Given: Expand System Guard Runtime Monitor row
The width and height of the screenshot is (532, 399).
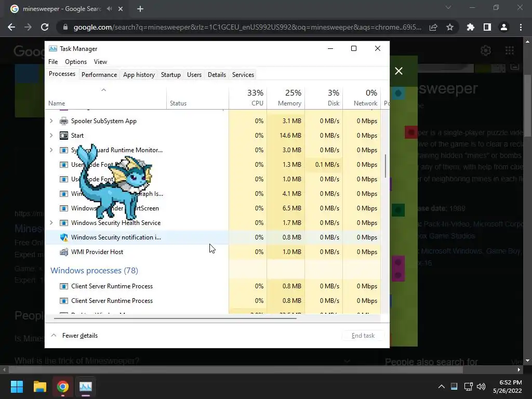Looking at the screenshot, I should pyautogui.click(x=51, y=150).
